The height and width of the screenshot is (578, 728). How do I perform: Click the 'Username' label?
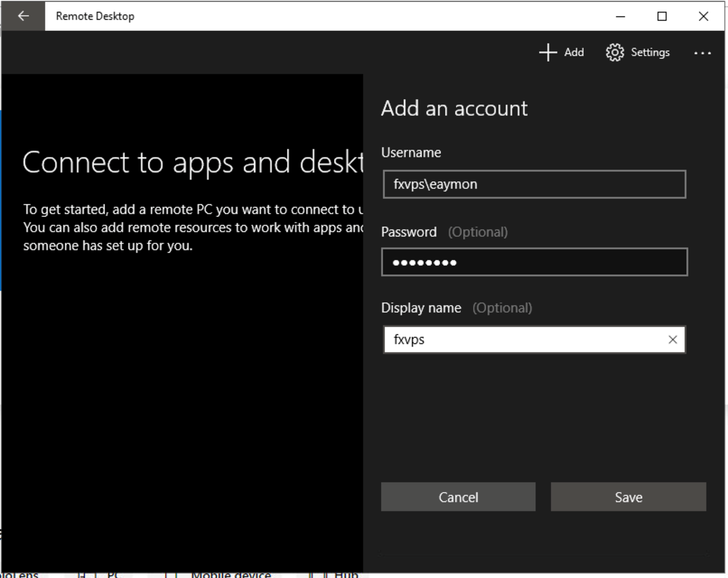pos(411,153)
